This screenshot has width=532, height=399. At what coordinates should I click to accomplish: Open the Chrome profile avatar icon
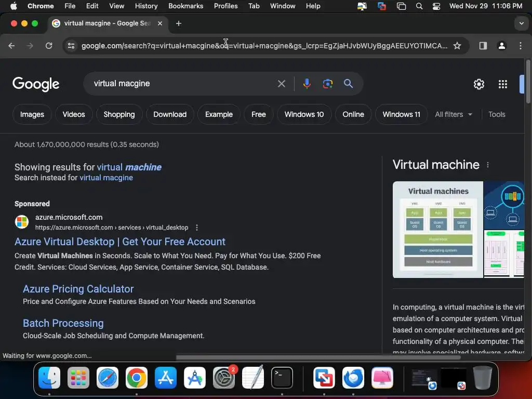(x=501, y=46)
